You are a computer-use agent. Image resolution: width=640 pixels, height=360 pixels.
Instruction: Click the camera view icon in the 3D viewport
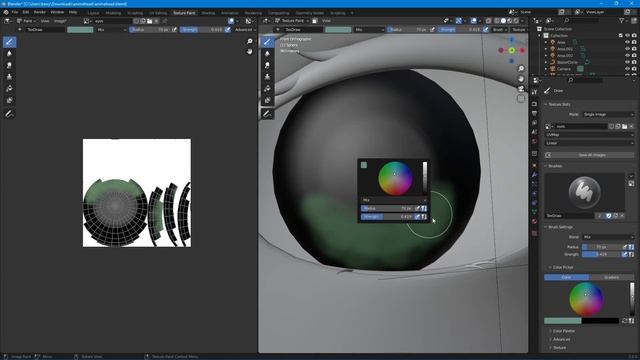point(521,89)
